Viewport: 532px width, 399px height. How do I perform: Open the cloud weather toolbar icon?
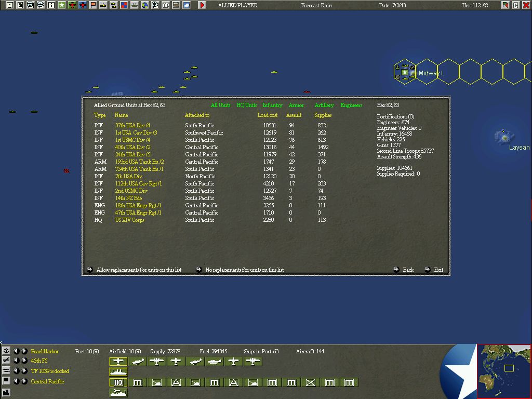[x=187, y=5]
